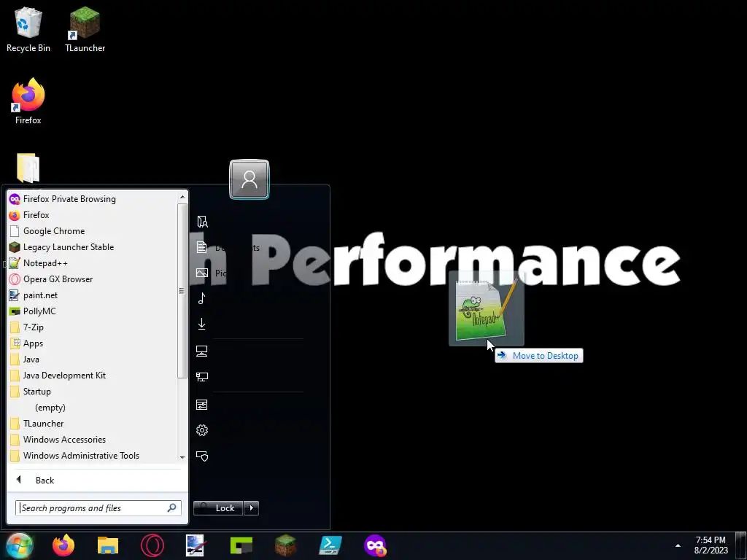Open the user files icon in right pane

(202, 222)
